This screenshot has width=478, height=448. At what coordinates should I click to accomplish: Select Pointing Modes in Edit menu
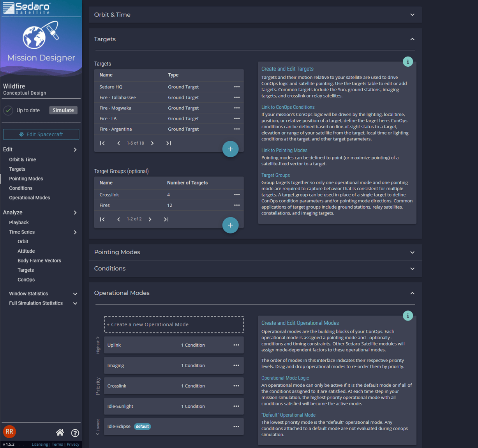point(26,179)
